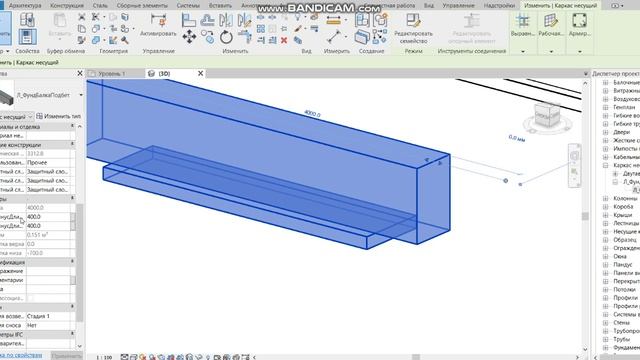Click the Properties panel scroll down arrow
Screen dimensions: 640x360
click(80, 347)
